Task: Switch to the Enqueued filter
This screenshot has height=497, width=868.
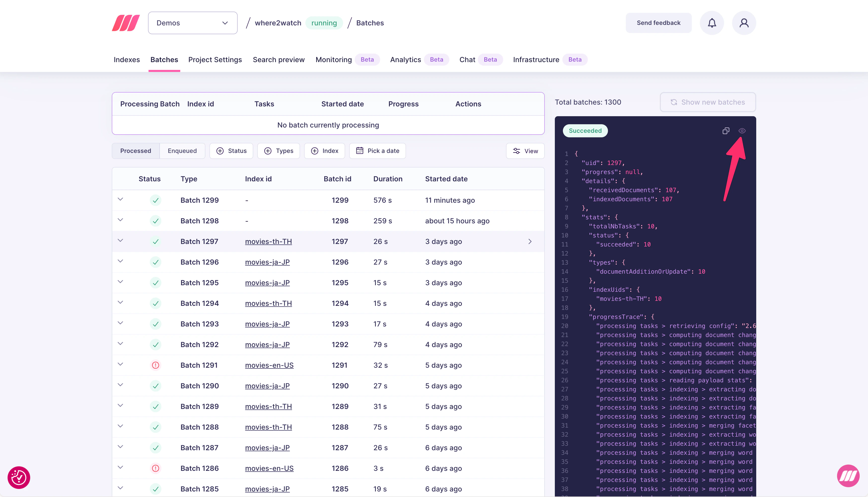Action: (182, 150)
